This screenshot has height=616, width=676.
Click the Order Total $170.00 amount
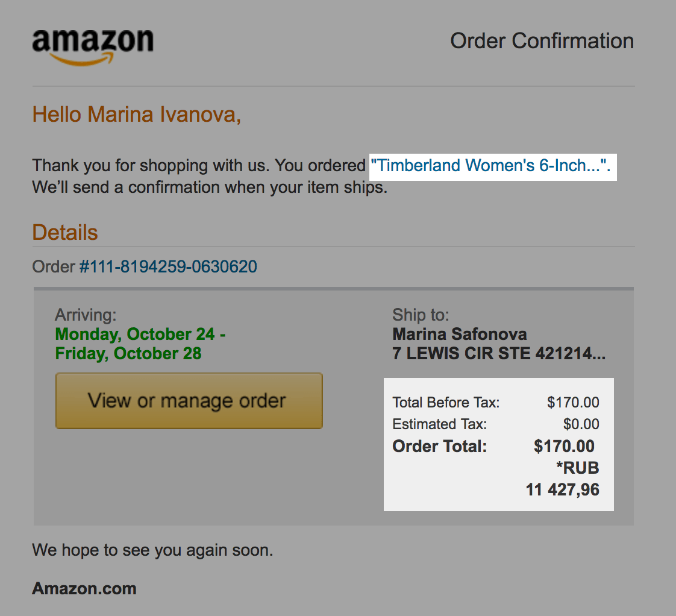click(x=564, y=446)
